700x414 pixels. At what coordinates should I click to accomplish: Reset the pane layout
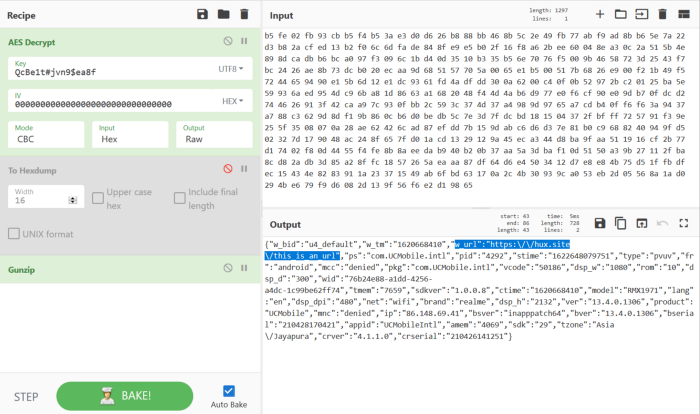pyautogui.click(x=683, y=14)
